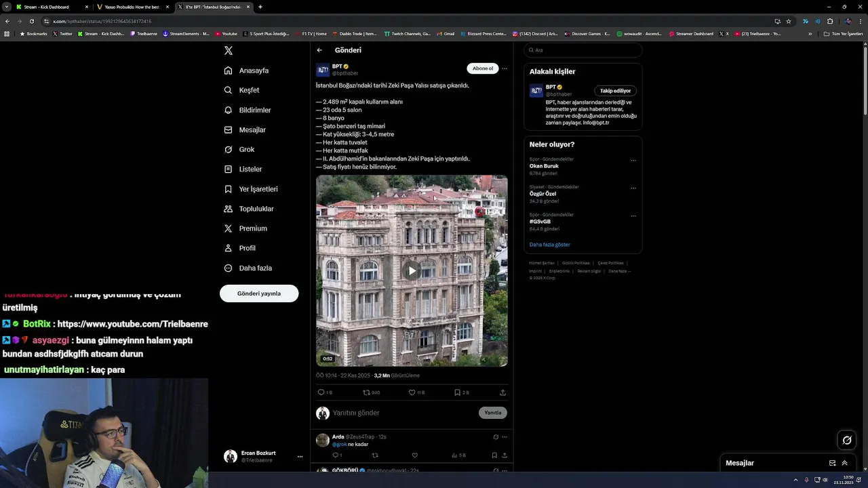View analytics 5 B on Arda's reply
The width and height of the screenshot is (868, 488).
pyautogui.click(x=458, y=455)
